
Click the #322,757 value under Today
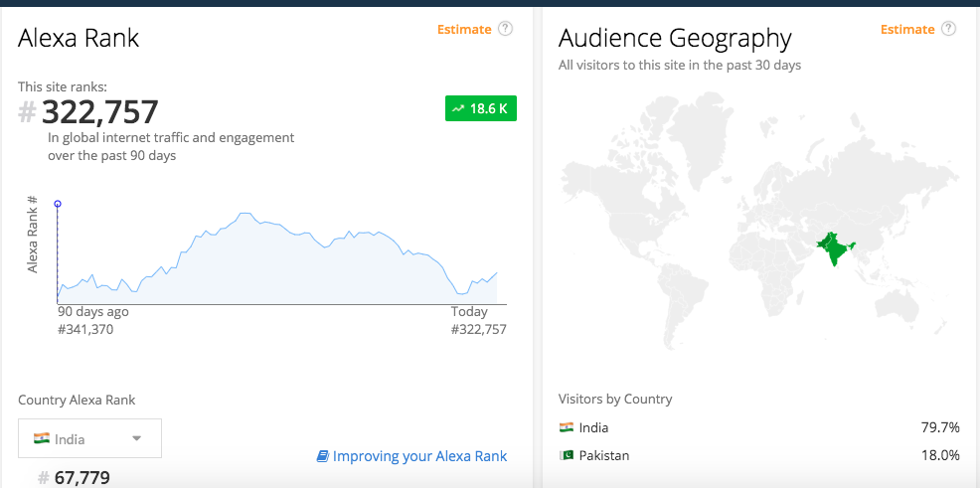point(479,329)
